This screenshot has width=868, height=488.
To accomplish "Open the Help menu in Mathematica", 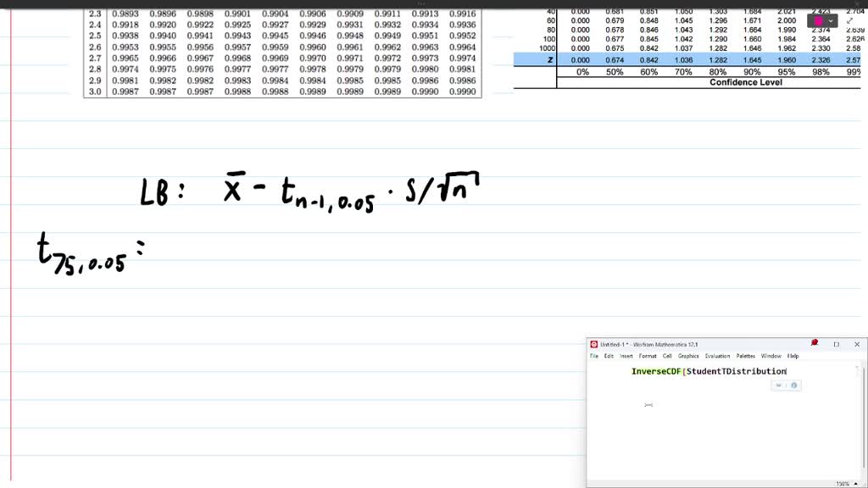I will click(794, 355).
